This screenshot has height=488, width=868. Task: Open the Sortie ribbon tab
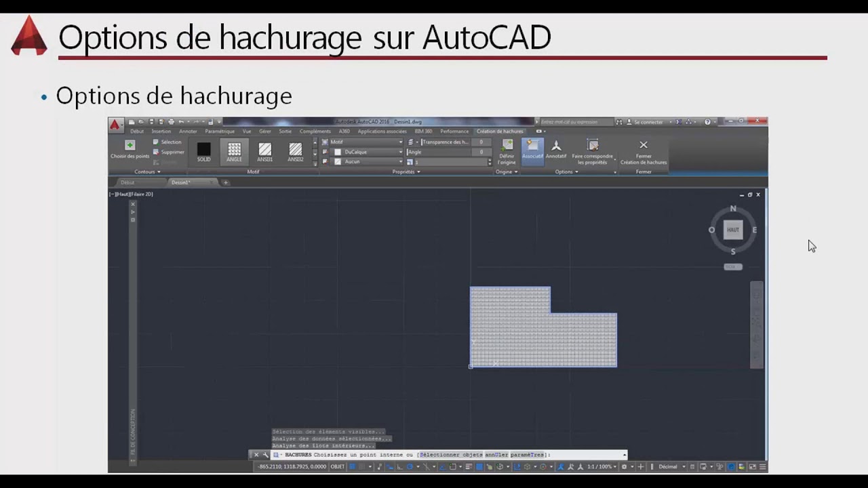click(285, 131)
